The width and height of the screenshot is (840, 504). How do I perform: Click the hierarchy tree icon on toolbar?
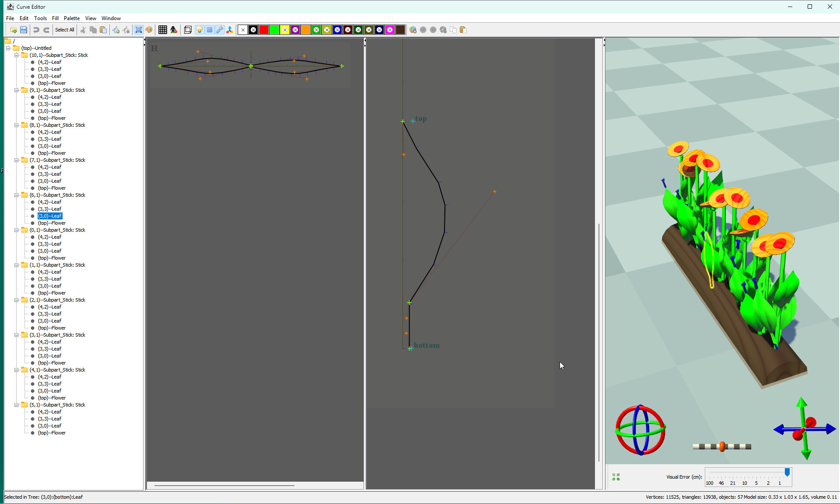[231, 30]
